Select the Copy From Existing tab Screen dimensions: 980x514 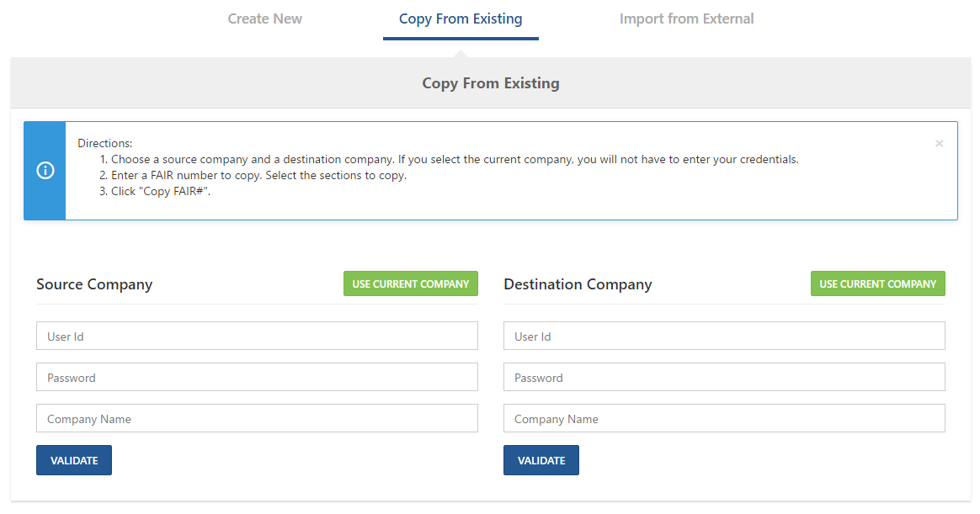[461, 19]
